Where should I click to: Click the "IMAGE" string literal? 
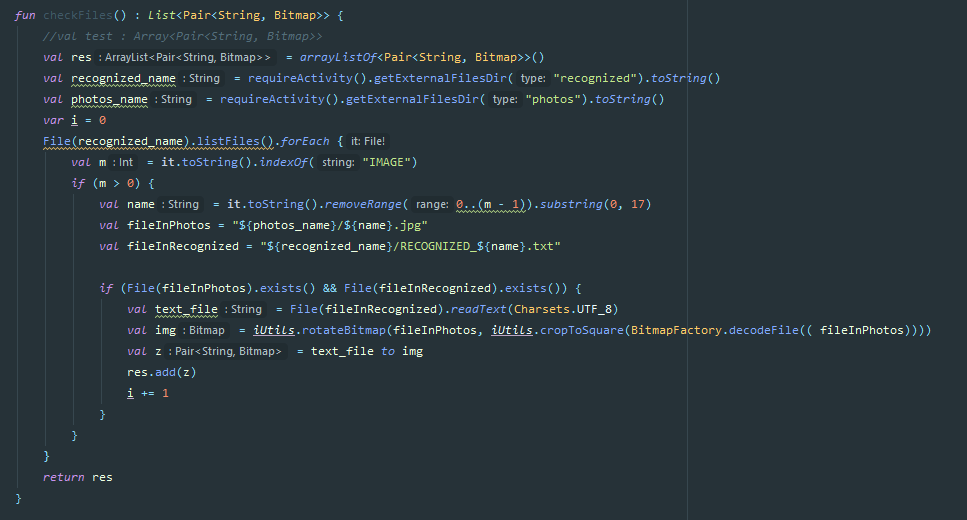coord(387,162)
